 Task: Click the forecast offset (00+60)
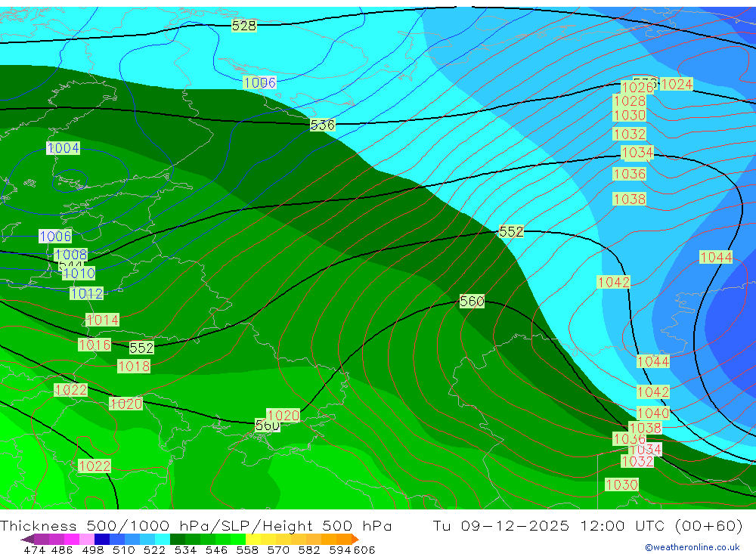point(709,525)
